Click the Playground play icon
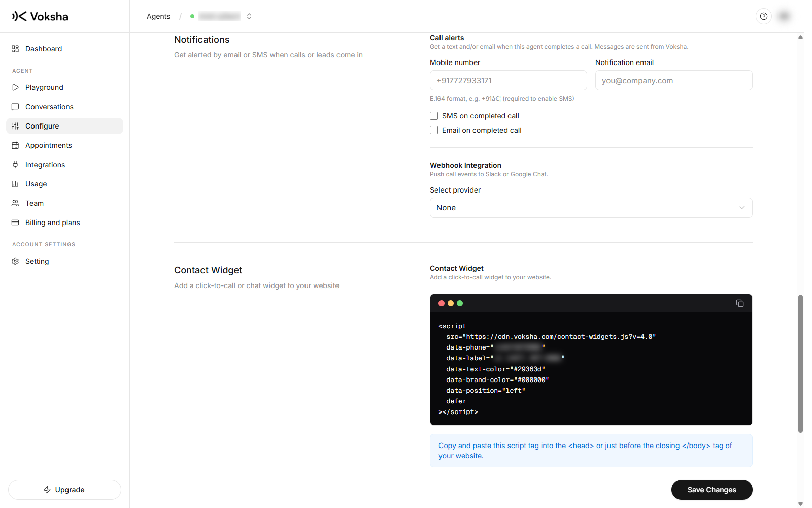Image resolution: width=812 pixels, height=508 pixels. tap(15, 87)
